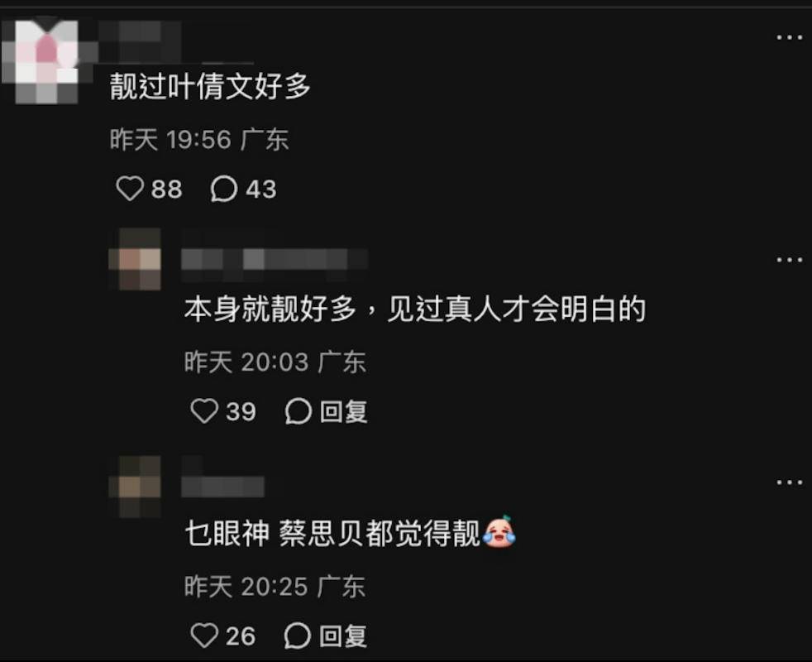Open the more options dots for the top comment

789,37
